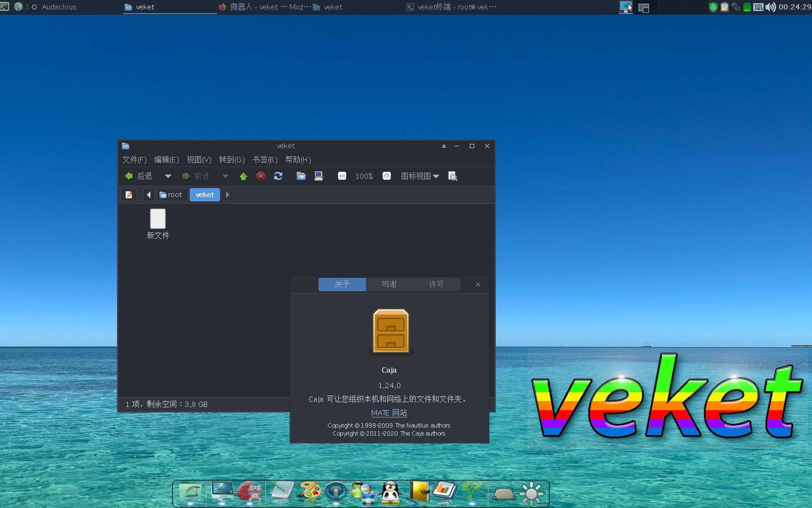The height and width of the screenshot is (508, 812).
Task: Click the green storage cylinder tray icon
Action: pos(747,7)
